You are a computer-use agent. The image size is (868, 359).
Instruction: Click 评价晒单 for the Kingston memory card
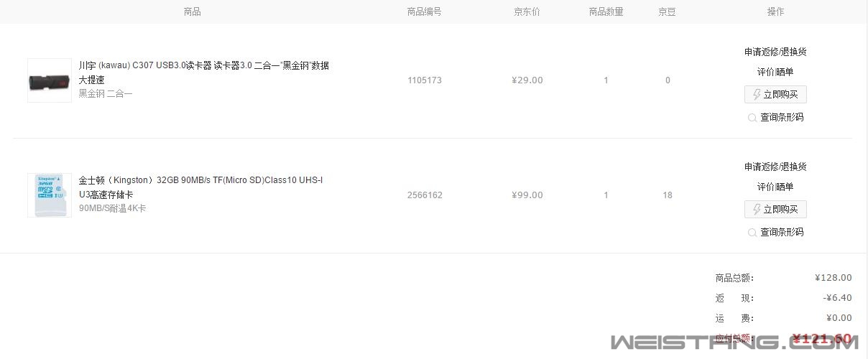tap(775, 187)
